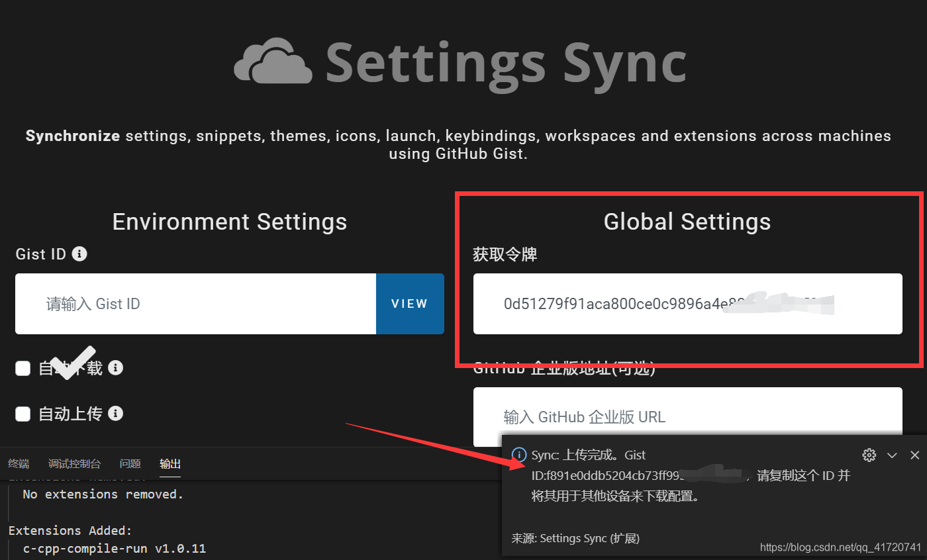
Task: Click the 'No extensions removed.' output line
Action: coord(103,494)
